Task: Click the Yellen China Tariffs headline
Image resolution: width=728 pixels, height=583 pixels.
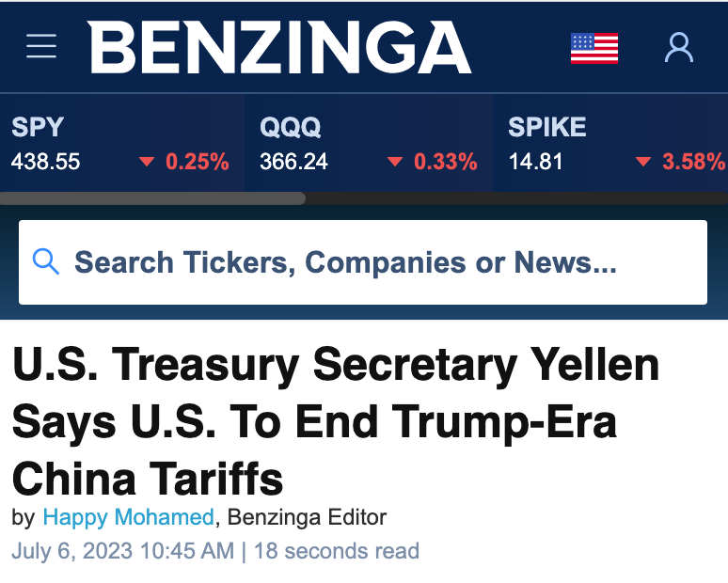Action: (335, 421)
